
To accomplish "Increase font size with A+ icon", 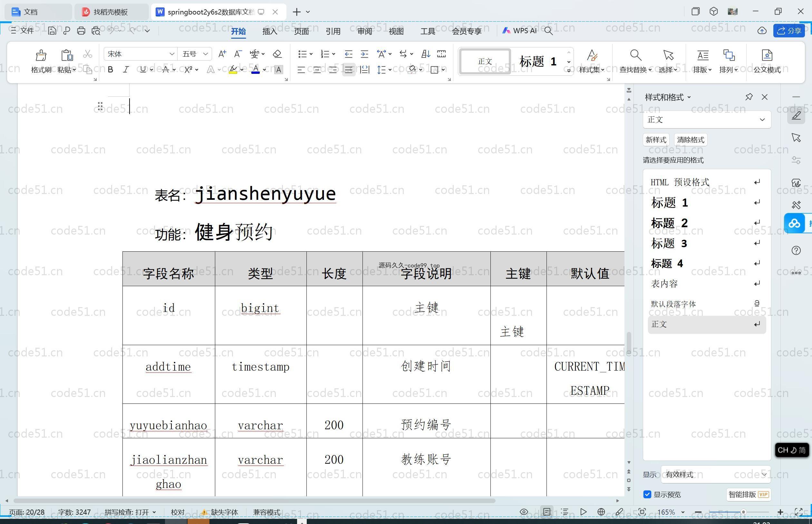I will 222,54.
